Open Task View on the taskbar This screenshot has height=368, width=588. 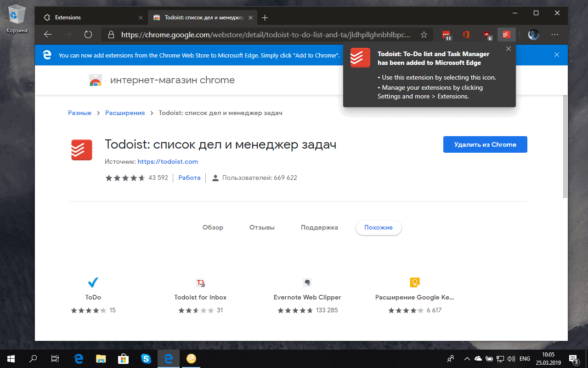coord(55,358)
